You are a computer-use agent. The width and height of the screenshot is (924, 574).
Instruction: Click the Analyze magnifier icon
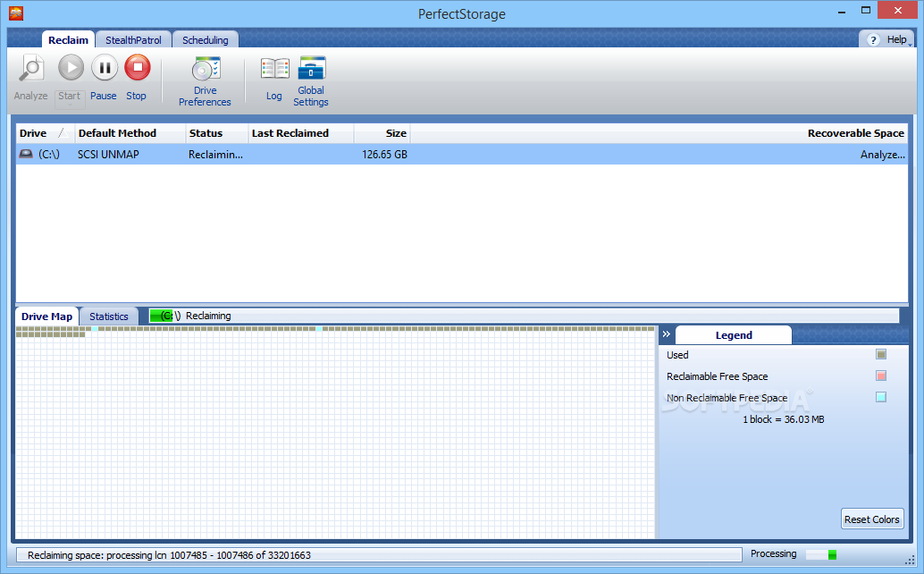coord(31,68)
